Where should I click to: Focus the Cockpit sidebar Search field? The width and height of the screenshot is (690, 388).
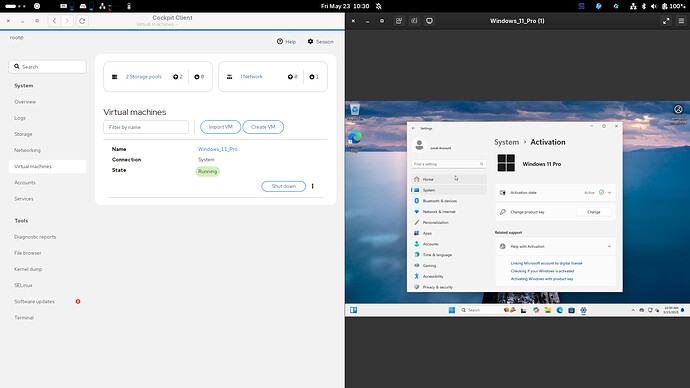(47, 67)
